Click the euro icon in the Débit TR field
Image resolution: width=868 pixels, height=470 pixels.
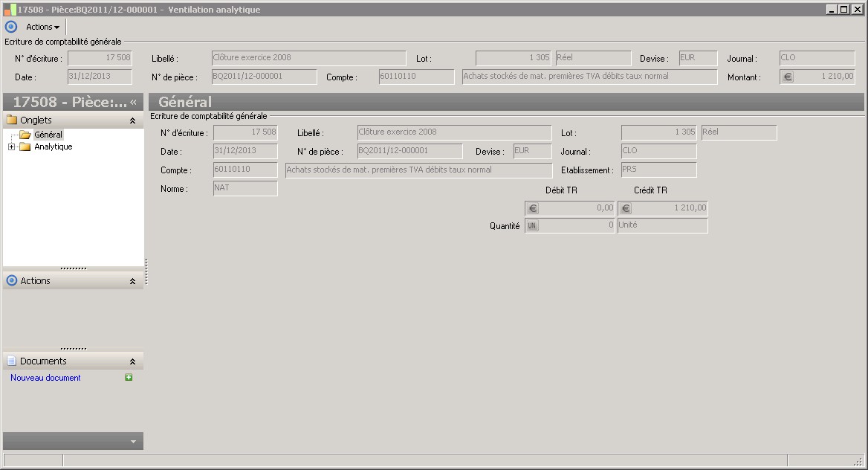coord(532,208)
